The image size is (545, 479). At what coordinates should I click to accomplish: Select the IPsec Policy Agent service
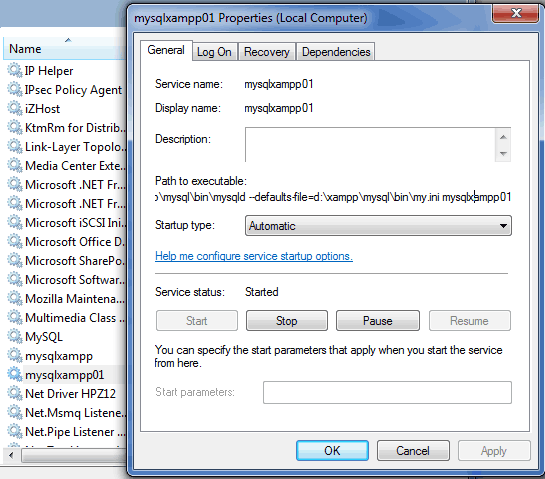click(73, 90)
